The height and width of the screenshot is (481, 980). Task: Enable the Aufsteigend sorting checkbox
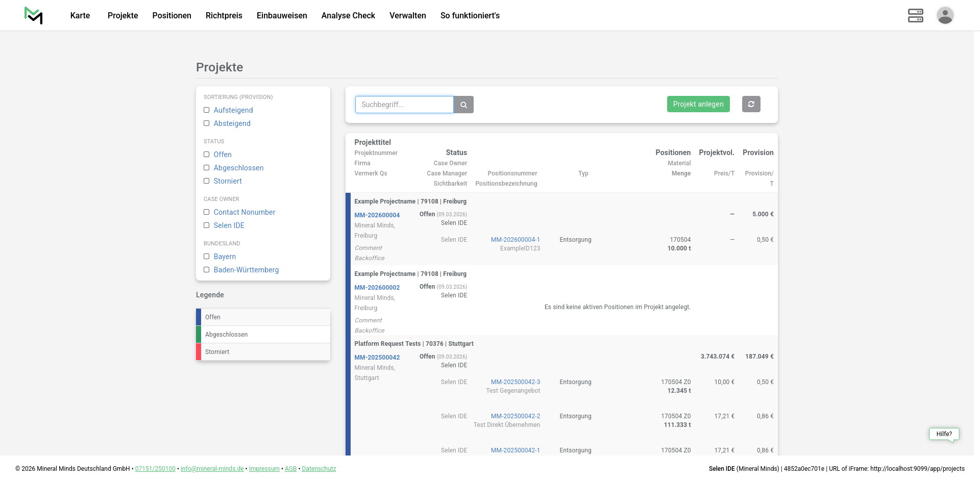207,110
